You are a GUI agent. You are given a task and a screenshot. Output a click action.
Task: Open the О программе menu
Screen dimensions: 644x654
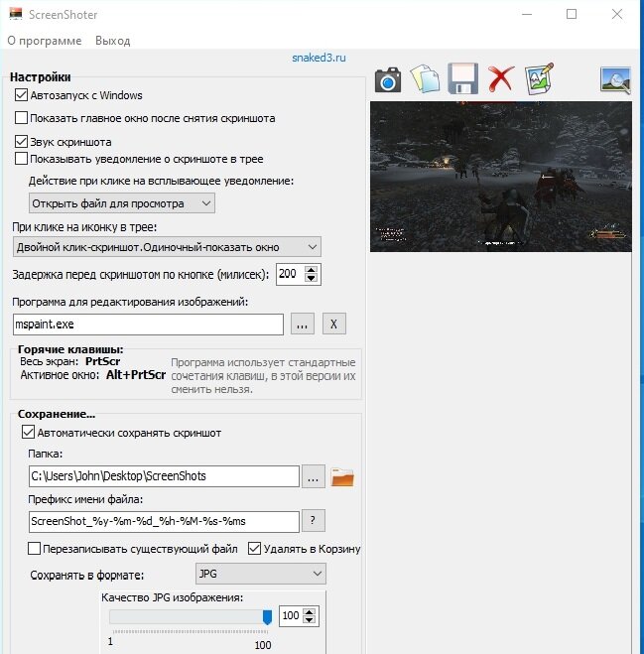pyautogui.click(x=45, y=41)
